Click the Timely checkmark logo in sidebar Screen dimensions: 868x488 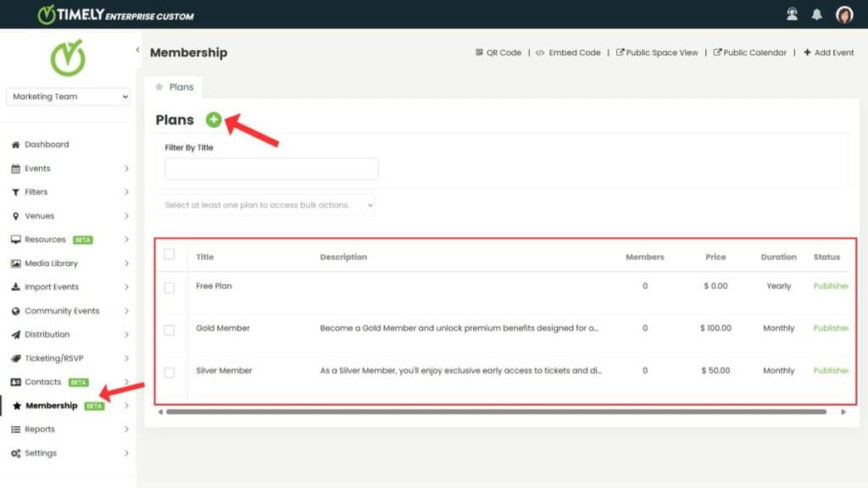(68, 58)
